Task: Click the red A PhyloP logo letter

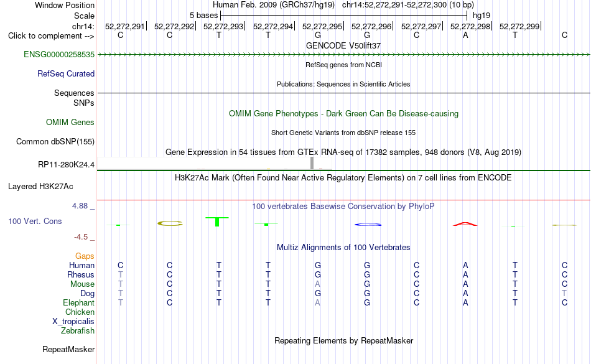Action: [x=465, y=224]
